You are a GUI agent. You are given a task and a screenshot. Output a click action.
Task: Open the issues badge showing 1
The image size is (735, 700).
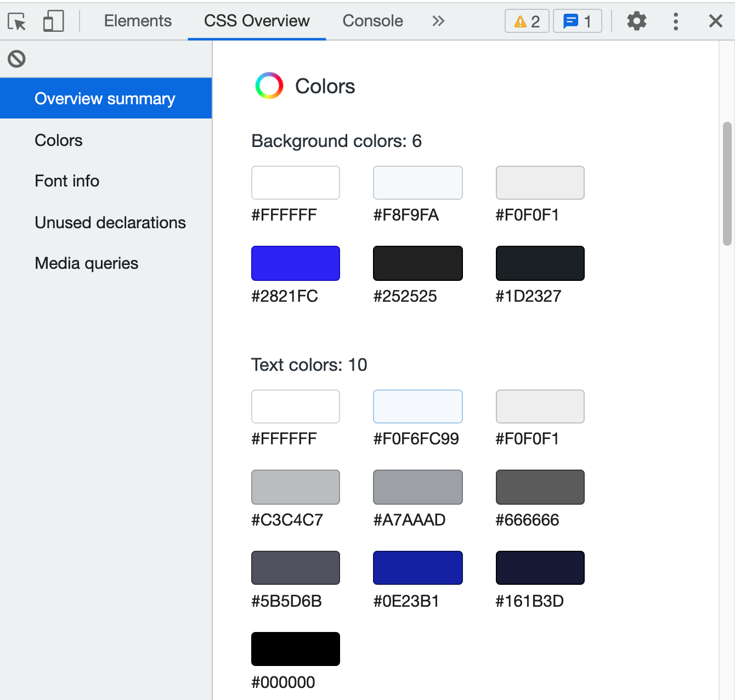pyautogui.click(x=577, y=21)
